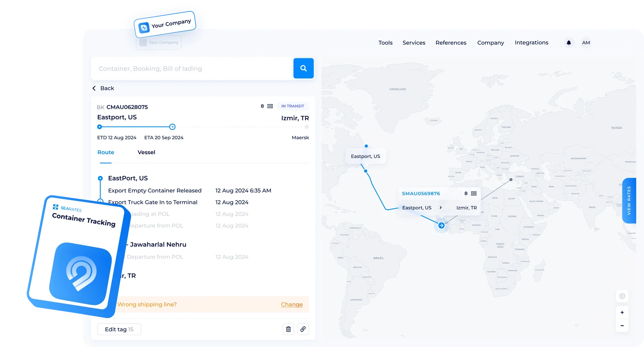Viewport: 644px width, 347px height.
Task: Click the current progress marker on route bar
Action: pos(173,127)
